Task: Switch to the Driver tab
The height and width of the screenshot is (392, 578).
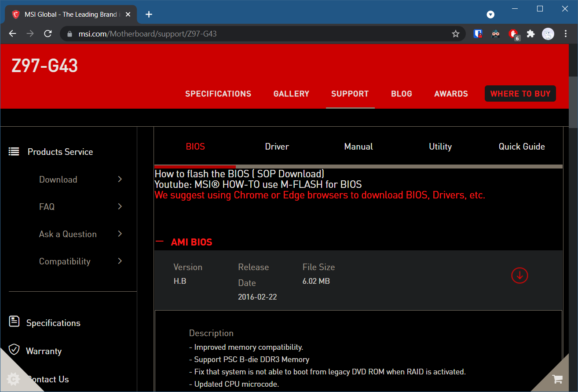Action: 277,147
